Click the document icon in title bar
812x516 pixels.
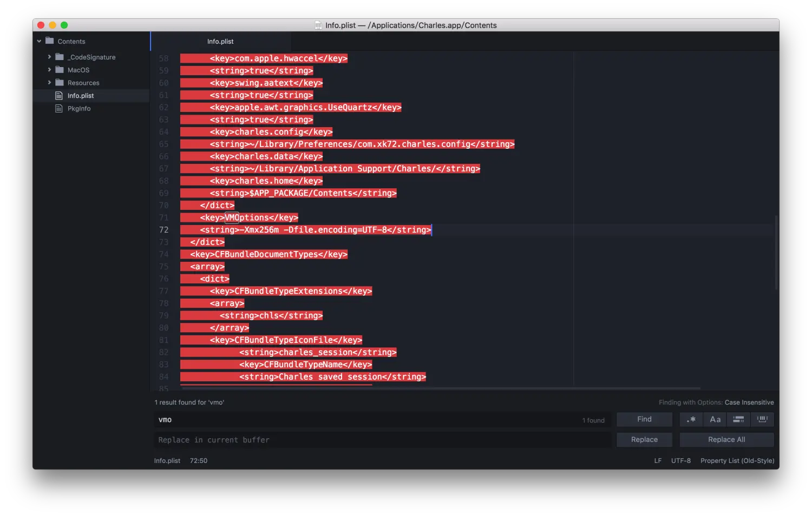(x=318, y=25)
